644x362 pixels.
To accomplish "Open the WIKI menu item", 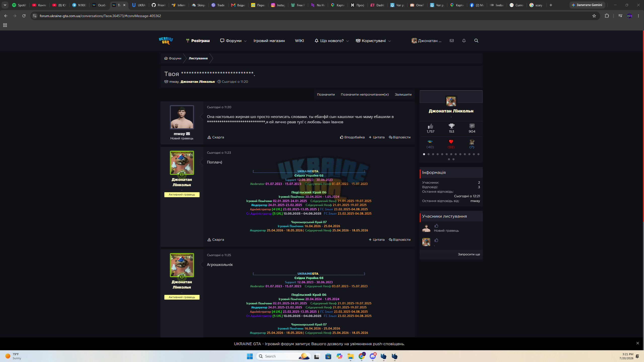I will tap(299, 41).
